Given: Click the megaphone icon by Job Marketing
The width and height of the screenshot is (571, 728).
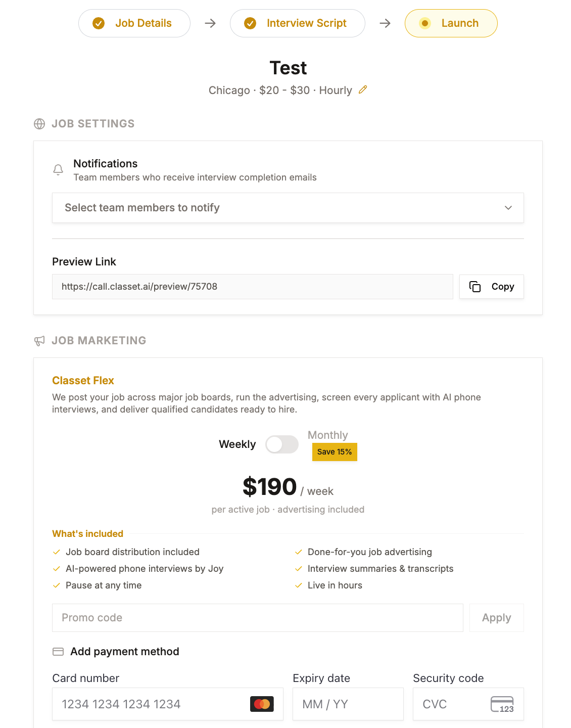Looking at the screenshot, I should (x=39, y=341).
